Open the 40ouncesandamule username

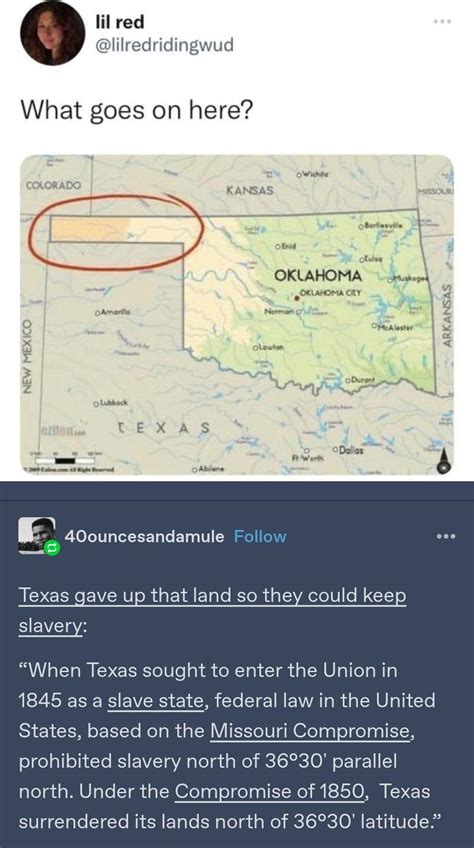coord(144,536)
